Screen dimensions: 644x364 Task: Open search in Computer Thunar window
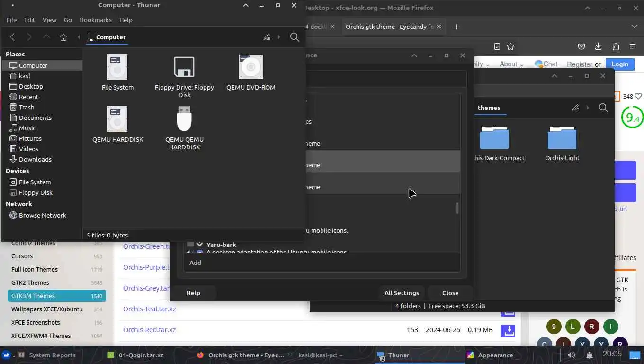click(295, 37)
